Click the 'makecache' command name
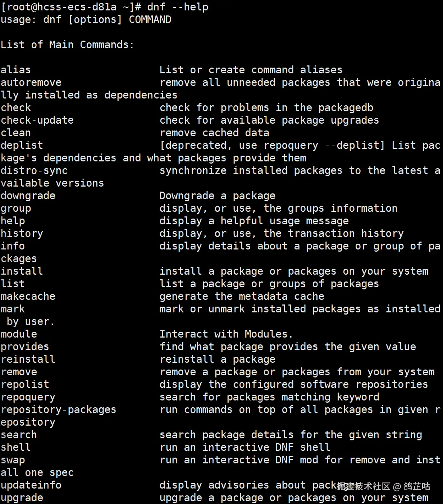443x504 pixels. coord(28,296)
